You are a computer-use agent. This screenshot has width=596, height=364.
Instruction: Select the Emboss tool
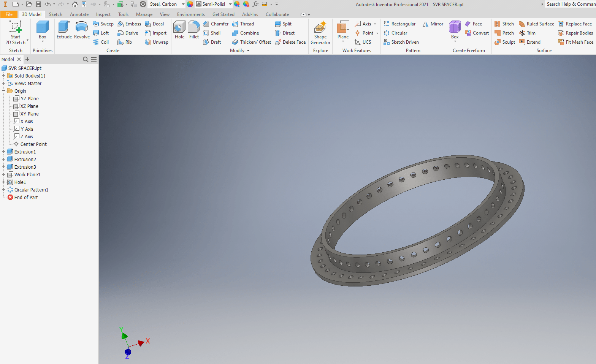(x=129, y=24)
